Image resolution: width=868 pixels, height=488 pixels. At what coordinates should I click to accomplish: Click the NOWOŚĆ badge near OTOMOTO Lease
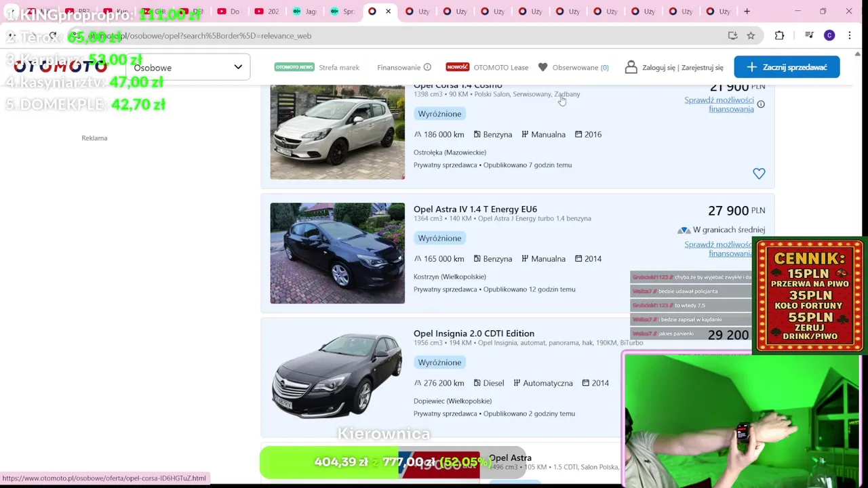click(x=458, y=67)
